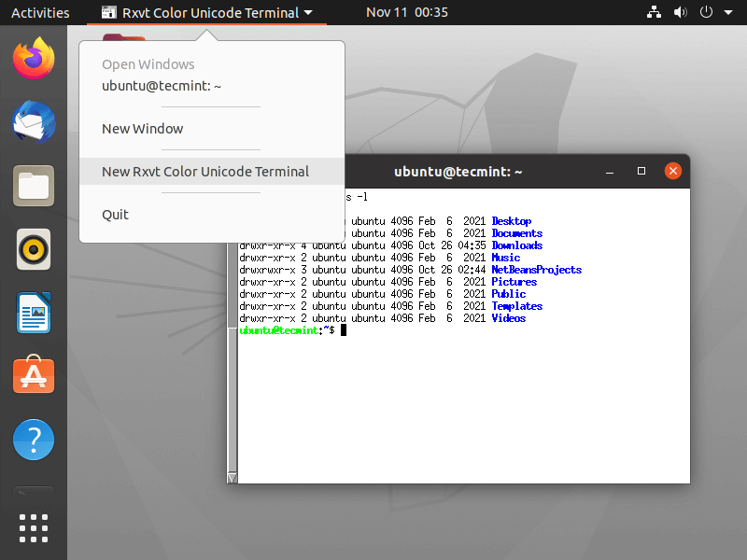Open Ubuntu Software store icon
Viewport: 747px width, 560px height.
34,375
